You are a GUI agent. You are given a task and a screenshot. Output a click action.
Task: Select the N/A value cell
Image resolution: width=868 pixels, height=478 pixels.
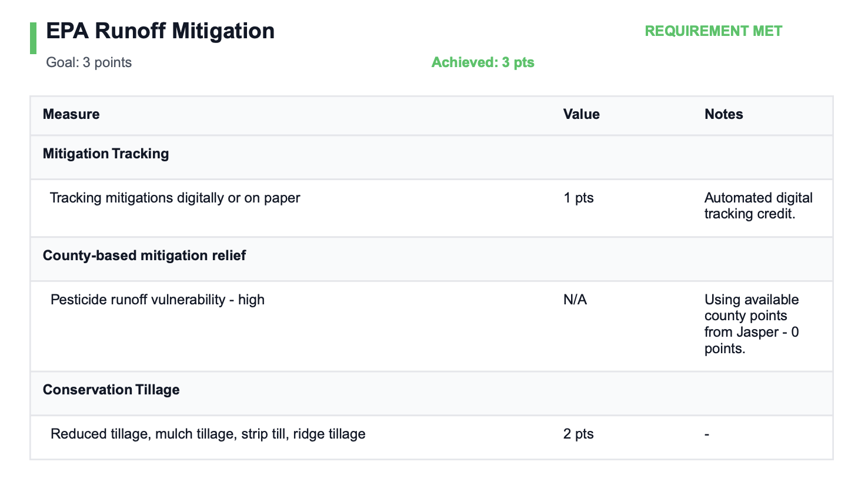[575, 299]
